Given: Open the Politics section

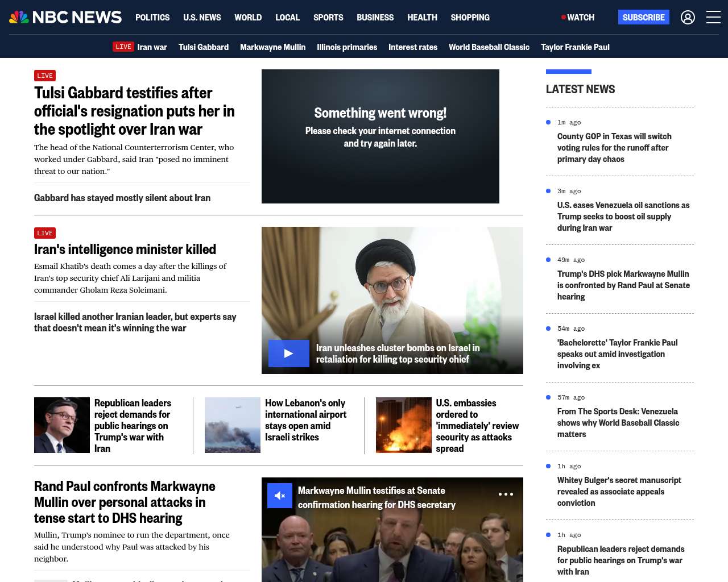Looking at the screenshot, I should point(152,18).
